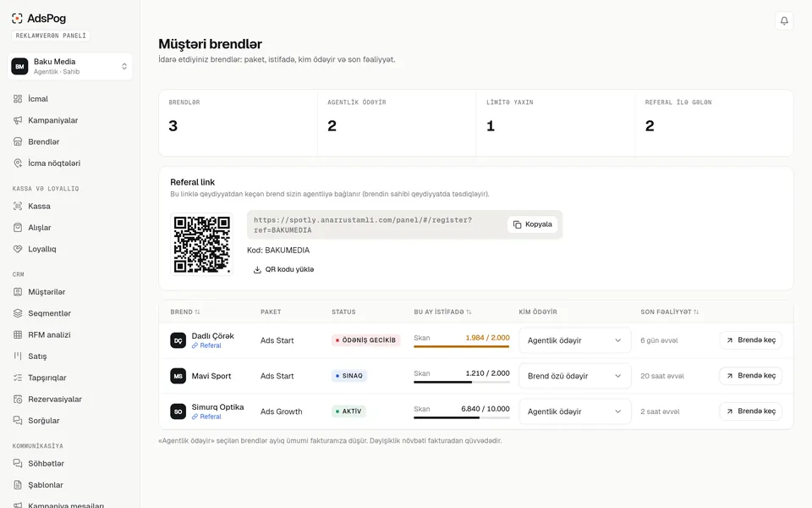Click the RFM analizi grid icon
The height and width of the screenshot is (508, 812).
[x=18, y=335]
